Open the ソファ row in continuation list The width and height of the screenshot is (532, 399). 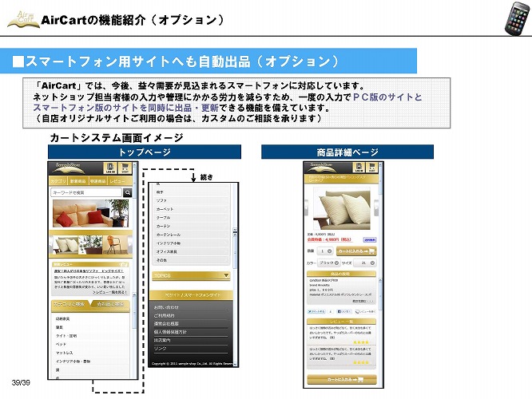point(191,200)
